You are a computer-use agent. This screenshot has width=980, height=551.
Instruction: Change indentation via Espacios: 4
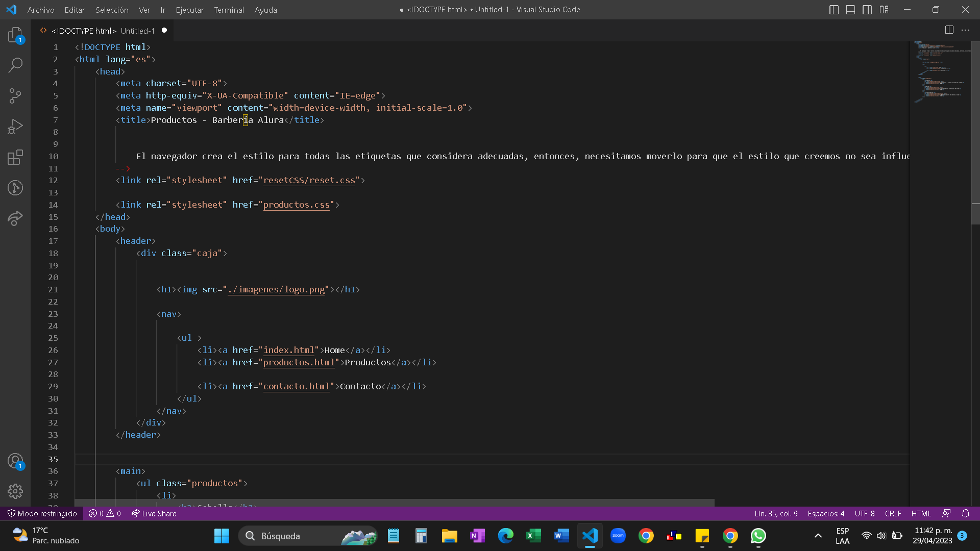point(826,514)
